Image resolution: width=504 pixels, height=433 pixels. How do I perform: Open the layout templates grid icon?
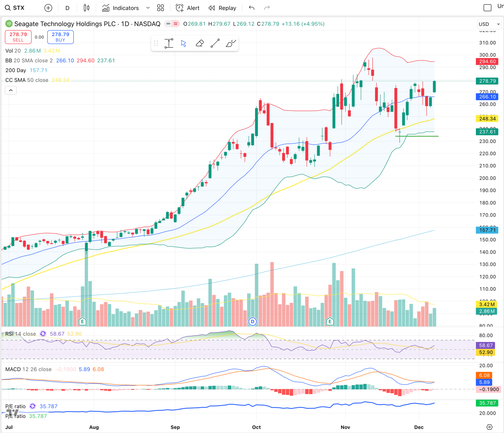click(160, 8)
